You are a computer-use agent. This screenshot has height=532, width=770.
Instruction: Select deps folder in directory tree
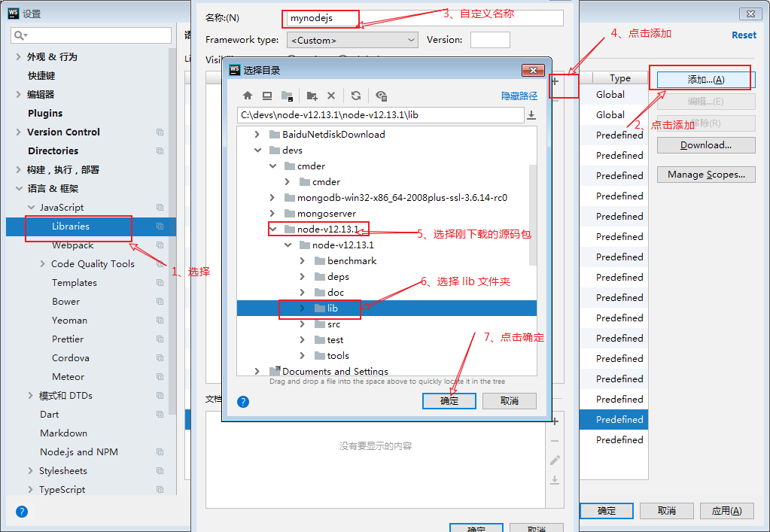click(x=339, y=277)
